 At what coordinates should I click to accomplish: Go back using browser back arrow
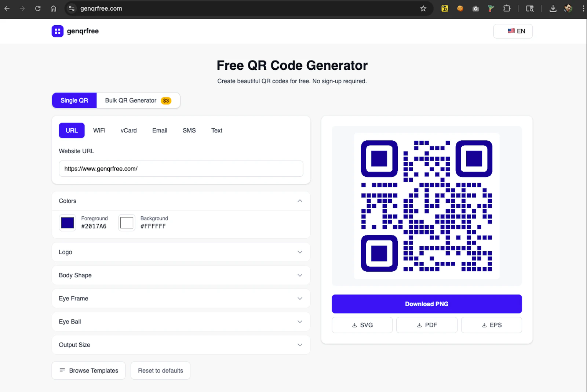click(7, 8)
